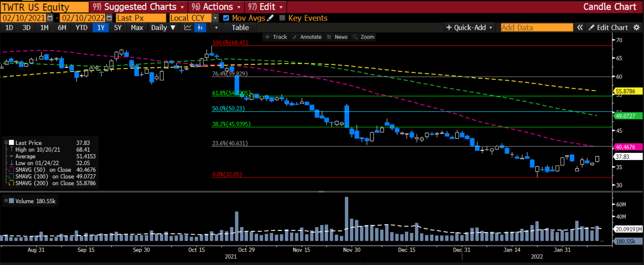Click the start date field 02/10/2021
This screenshot has height=265, width=644.
tap(24, 18)
